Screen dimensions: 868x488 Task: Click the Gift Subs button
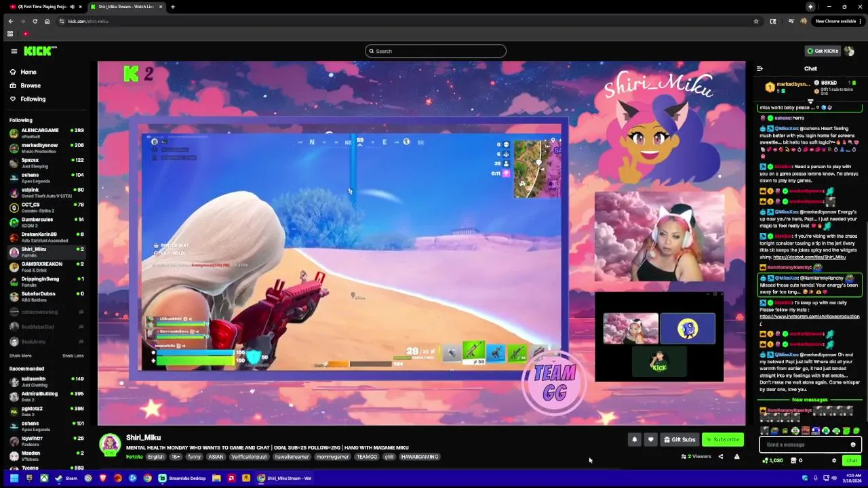[679, 439]
